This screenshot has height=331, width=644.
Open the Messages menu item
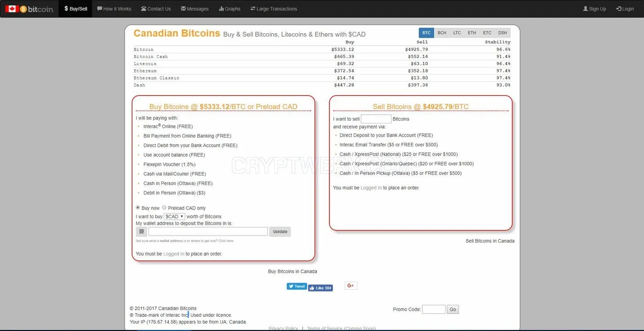195,9
